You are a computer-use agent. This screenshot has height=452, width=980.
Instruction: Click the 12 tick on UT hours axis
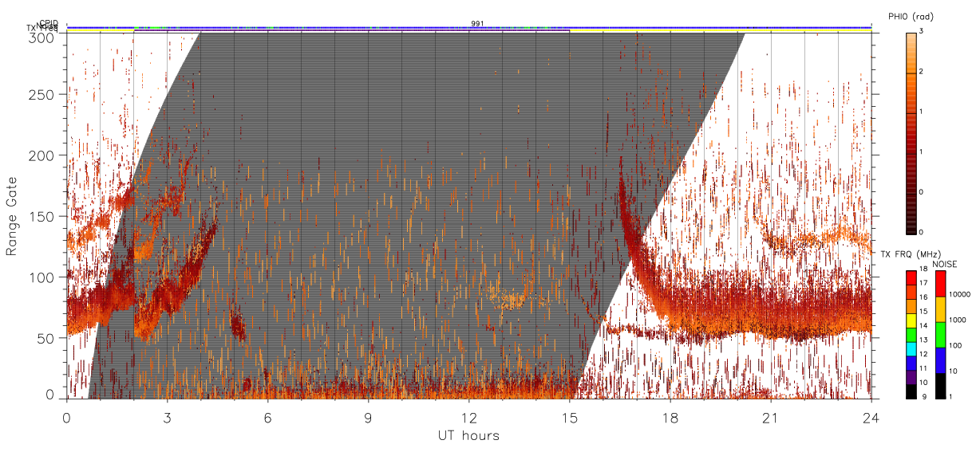[x=468, y=417]
